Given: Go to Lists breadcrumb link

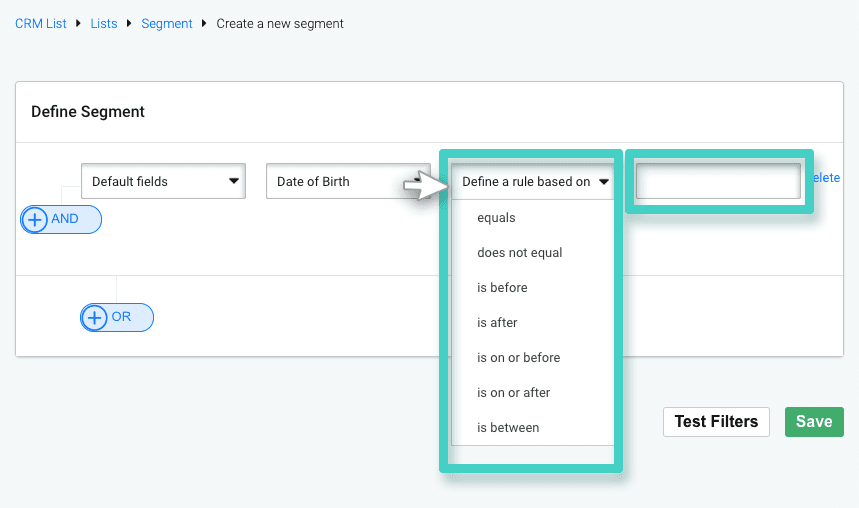Looking at the screenshot, I should tap(104, 24).
